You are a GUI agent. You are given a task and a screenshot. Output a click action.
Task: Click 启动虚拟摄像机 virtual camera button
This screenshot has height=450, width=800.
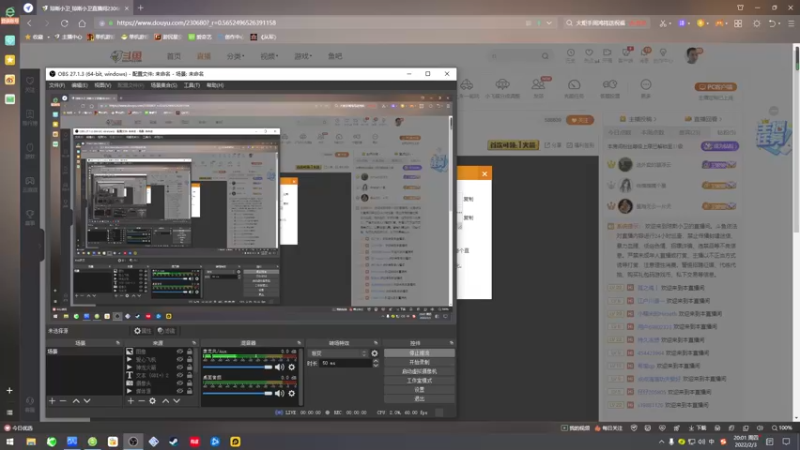[x=419, y=371]
